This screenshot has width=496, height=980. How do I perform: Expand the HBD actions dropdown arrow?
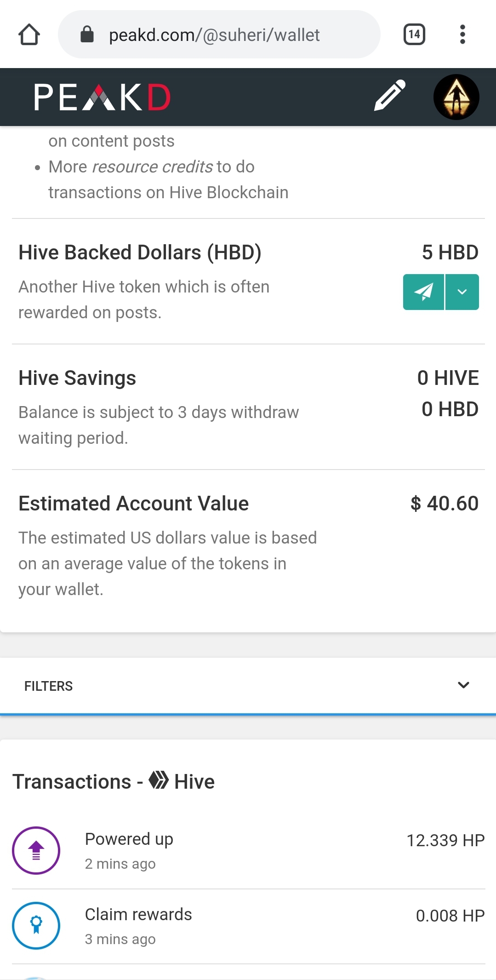point(462,292)
